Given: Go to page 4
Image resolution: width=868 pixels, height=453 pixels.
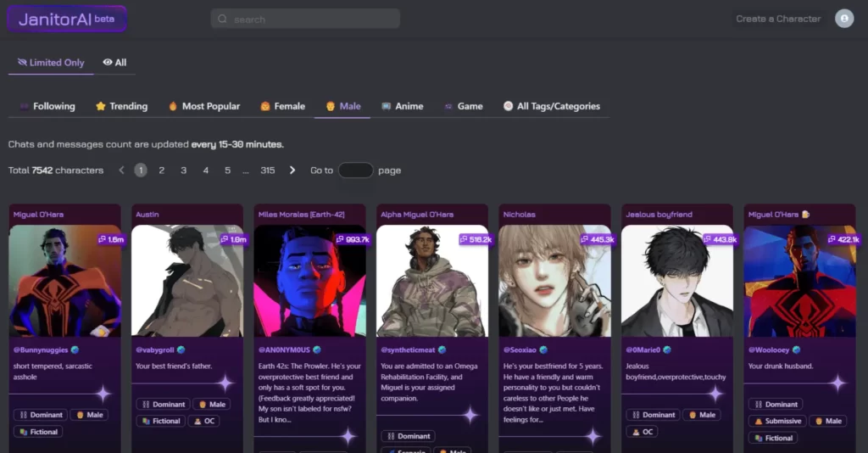Looking at the screenshot, I should (x=206, y=171).
